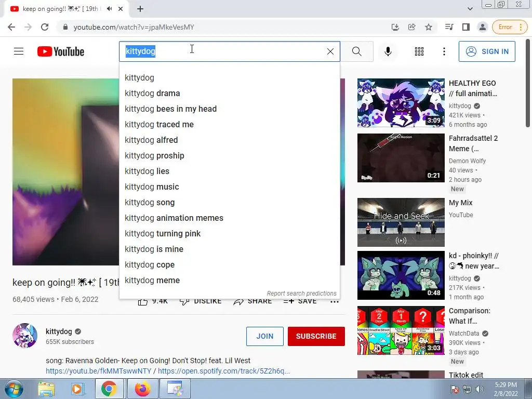Bookmark this page with the star icon

click(429, 27)
